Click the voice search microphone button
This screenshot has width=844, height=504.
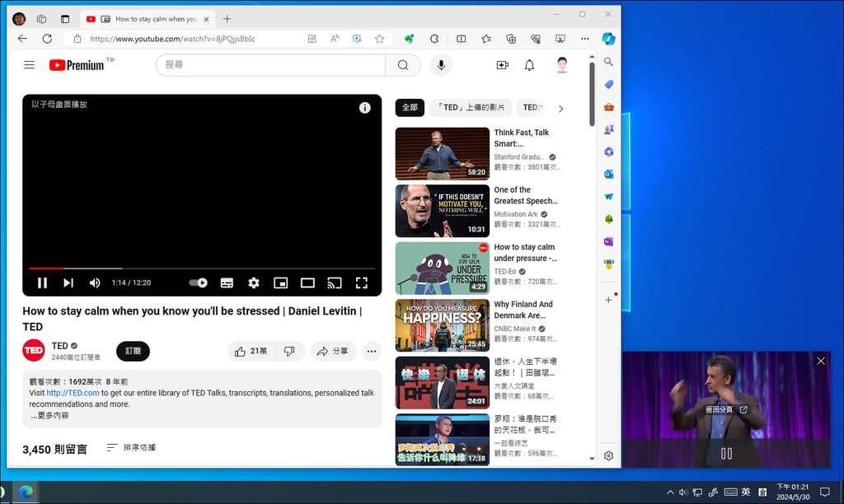coord(441,65)
